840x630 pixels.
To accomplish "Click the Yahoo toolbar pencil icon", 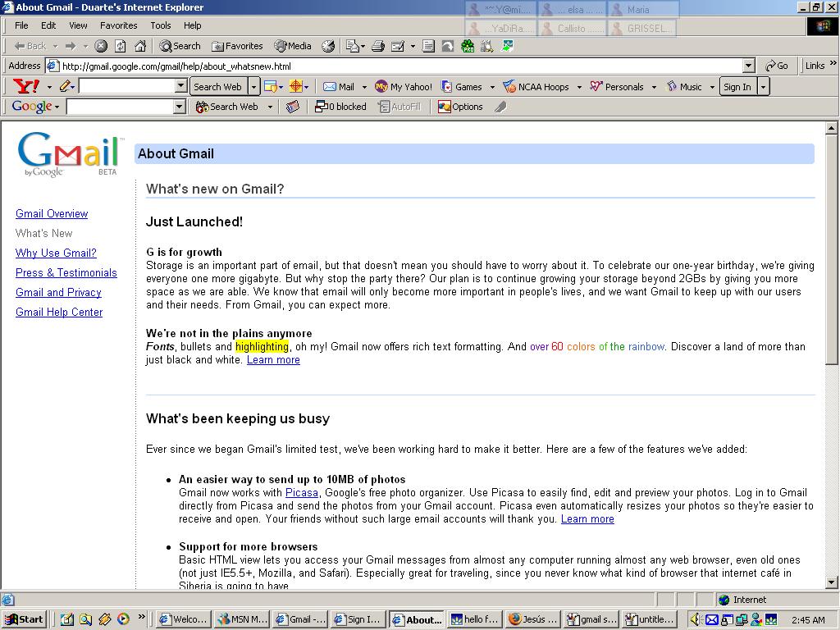I will pos(65,86).
